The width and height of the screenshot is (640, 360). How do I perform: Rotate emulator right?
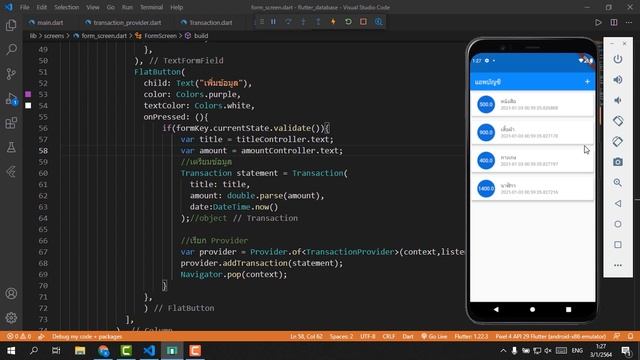click(618, 142)
